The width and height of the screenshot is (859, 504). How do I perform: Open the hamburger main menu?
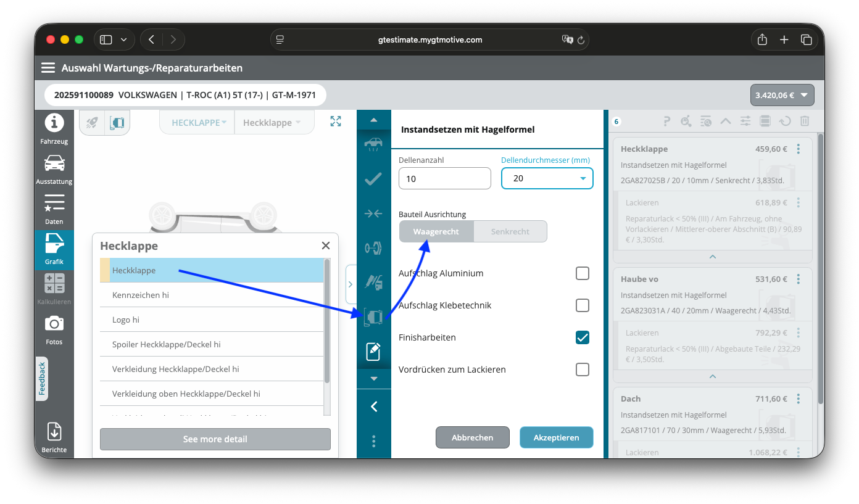click(48, 68)
